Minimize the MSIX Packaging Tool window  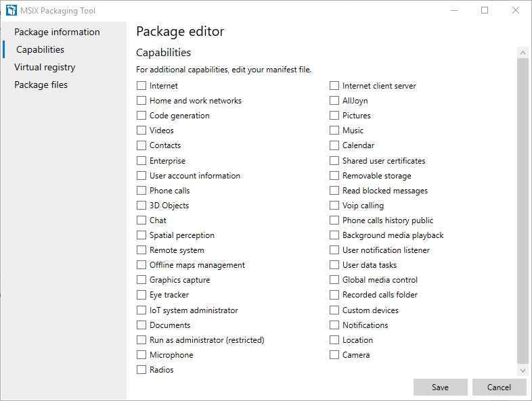pos(454,11)
